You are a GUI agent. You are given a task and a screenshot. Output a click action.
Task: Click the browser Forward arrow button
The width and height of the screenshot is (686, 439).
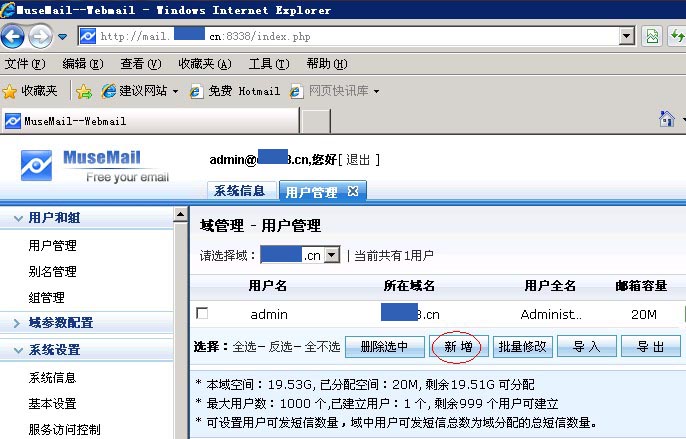[40, 37]
